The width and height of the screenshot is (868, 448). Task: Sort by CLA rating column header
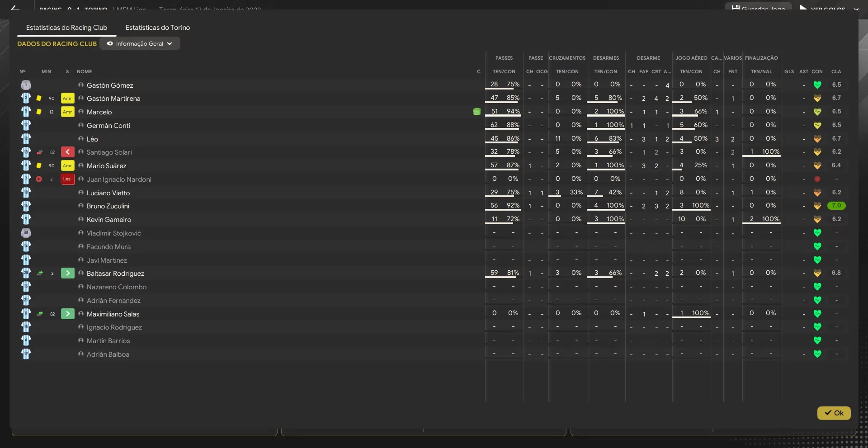836,71
